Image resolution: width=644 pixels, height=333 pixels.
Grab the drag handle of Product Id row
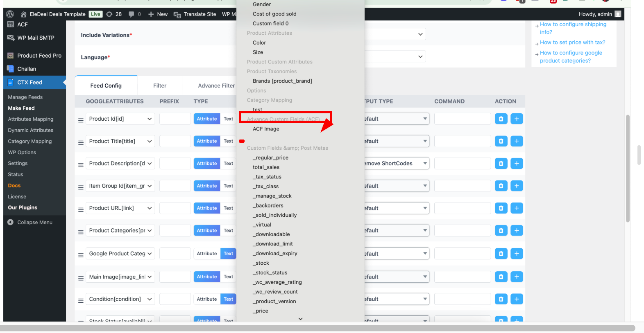pyautogui.click(x=81, y=120)
